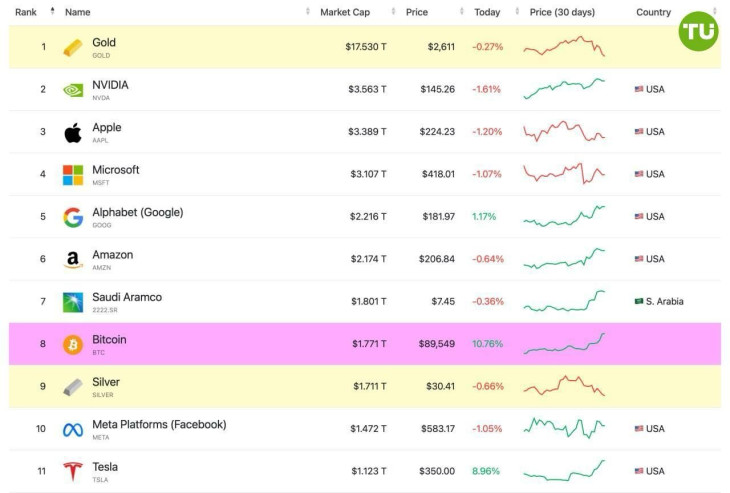Screen dimensions: 730x493
Task: Click the Market Cap column header
Action: (345, 12)
